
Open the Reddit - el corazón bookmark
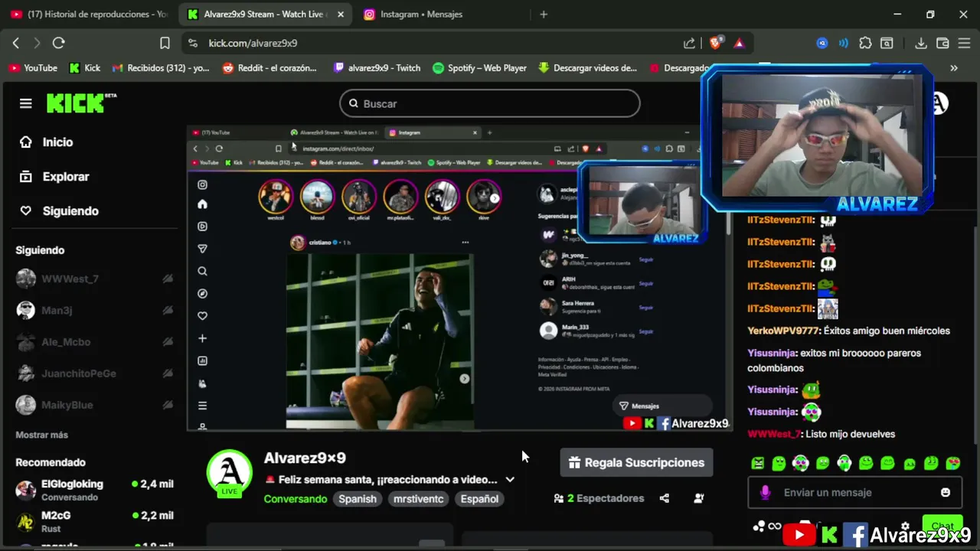pyautogui.click(x=269, y=68)
